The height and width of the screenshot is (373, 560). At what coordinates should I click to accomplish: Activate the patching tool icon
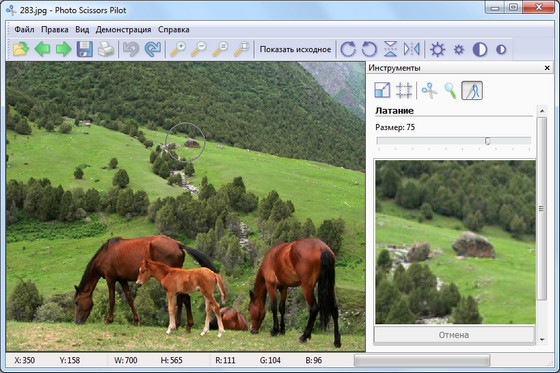472,90
